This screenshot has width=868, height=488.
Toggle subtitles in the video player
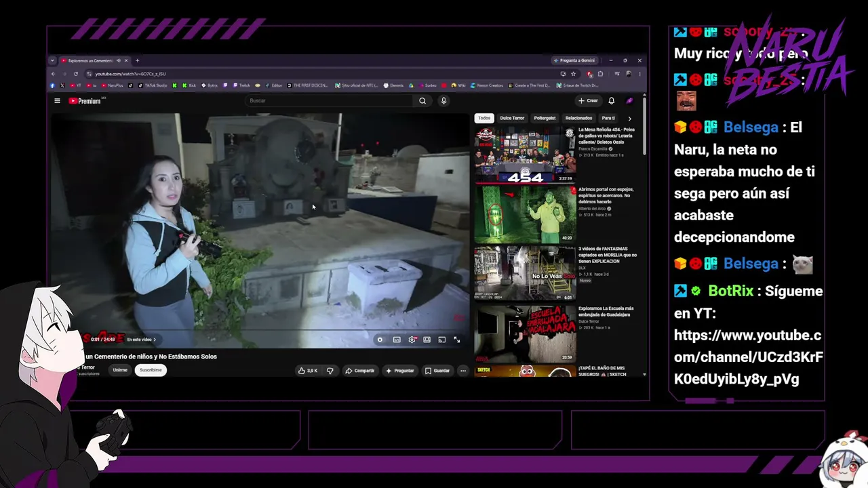(x=397, y=340)
